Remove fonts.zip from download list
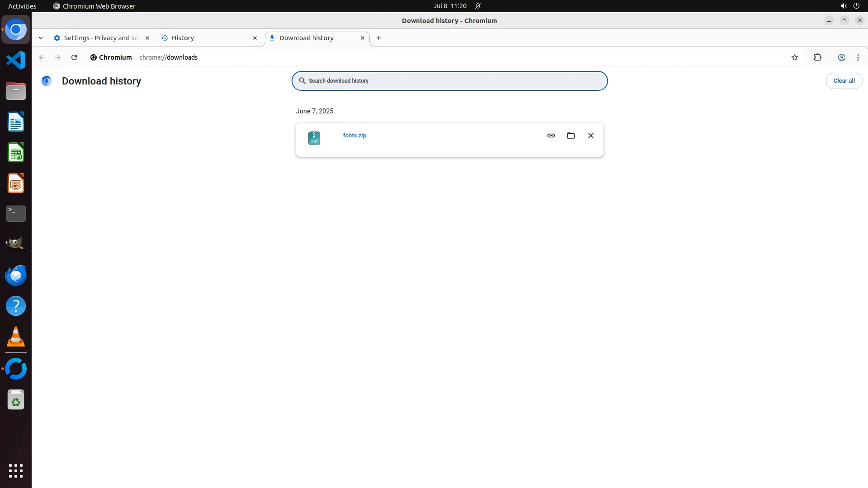Screen dimensions: 868x488 [590, 136]
